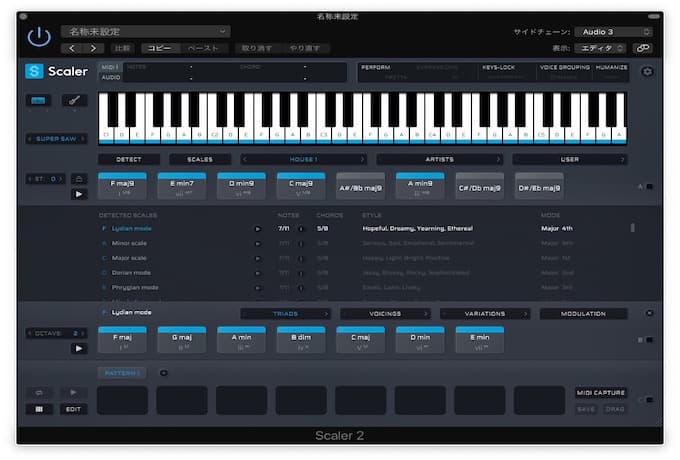Click the detected scales list scrollbar
This screenshot has height=460, width=680.
[x=633, y=228]
